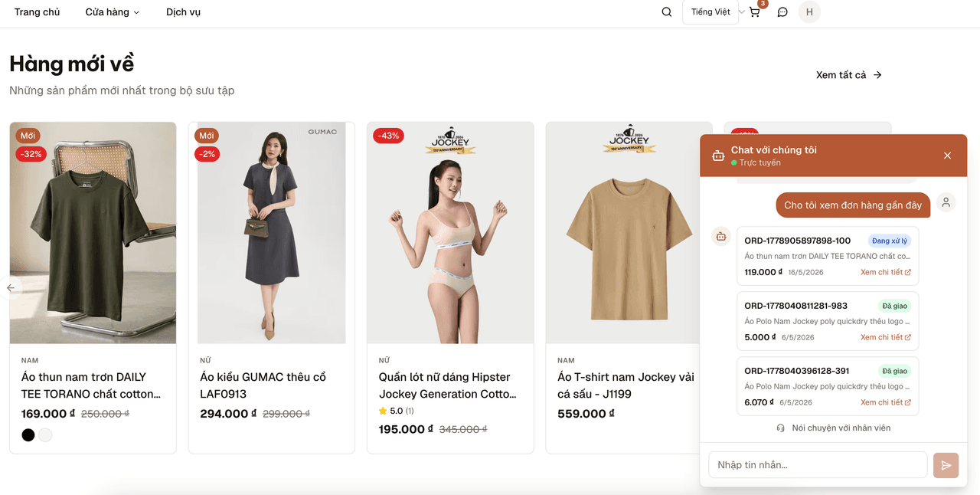980x495 pixels.
Task: View details of order ORD-1778905897898-100
Action: (x=886, y=272)
